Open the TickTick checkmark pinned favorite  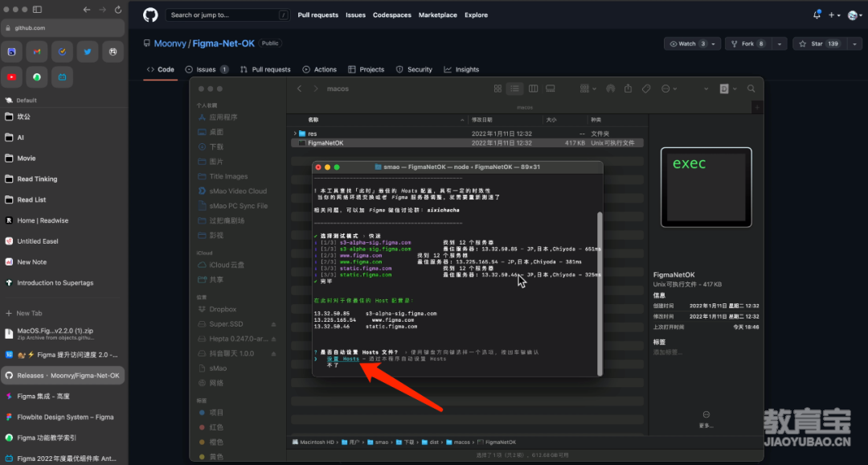pyautogui.click(x=62, y=51)
